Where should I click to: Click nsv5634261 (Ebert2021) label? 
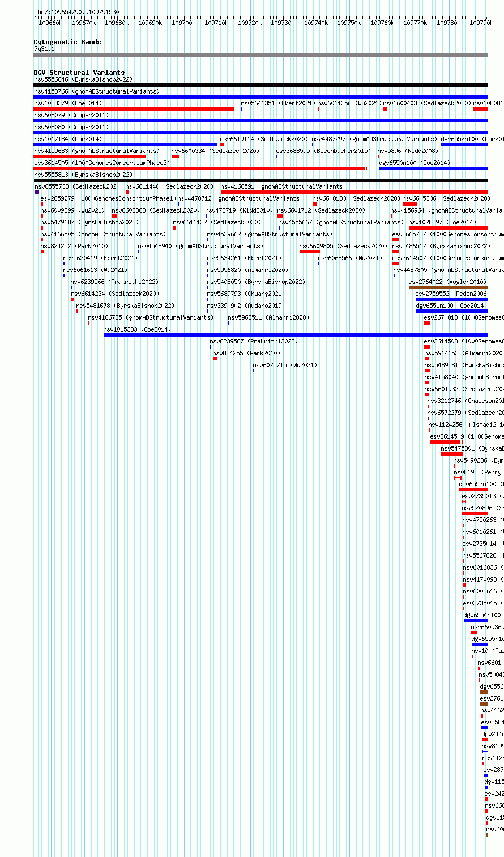(244, 258)
